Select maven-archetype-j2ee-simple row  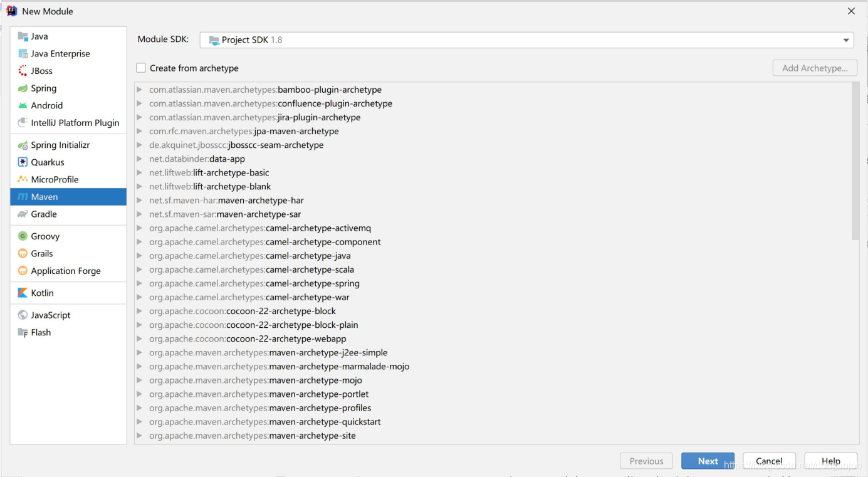click(493, 352)
